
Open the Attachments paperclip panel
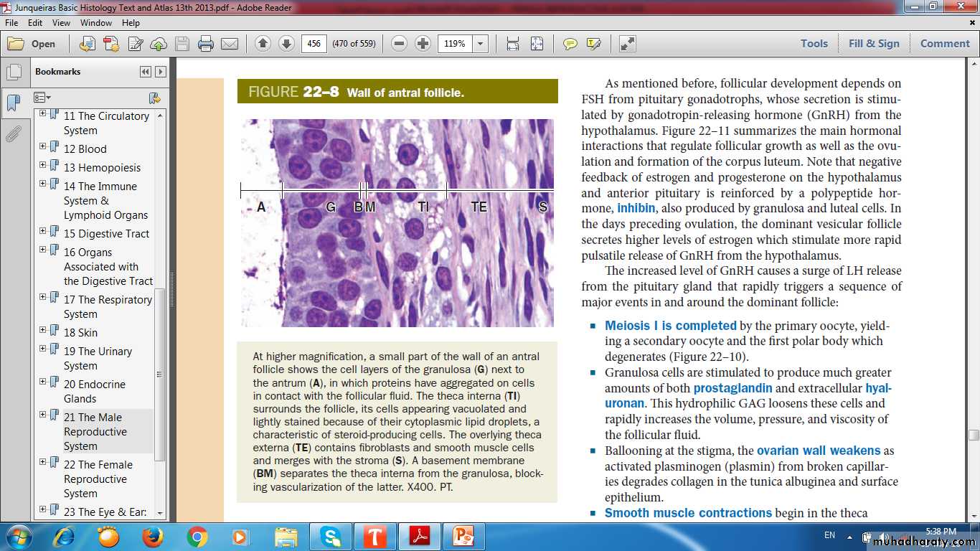tap(13, 134)
